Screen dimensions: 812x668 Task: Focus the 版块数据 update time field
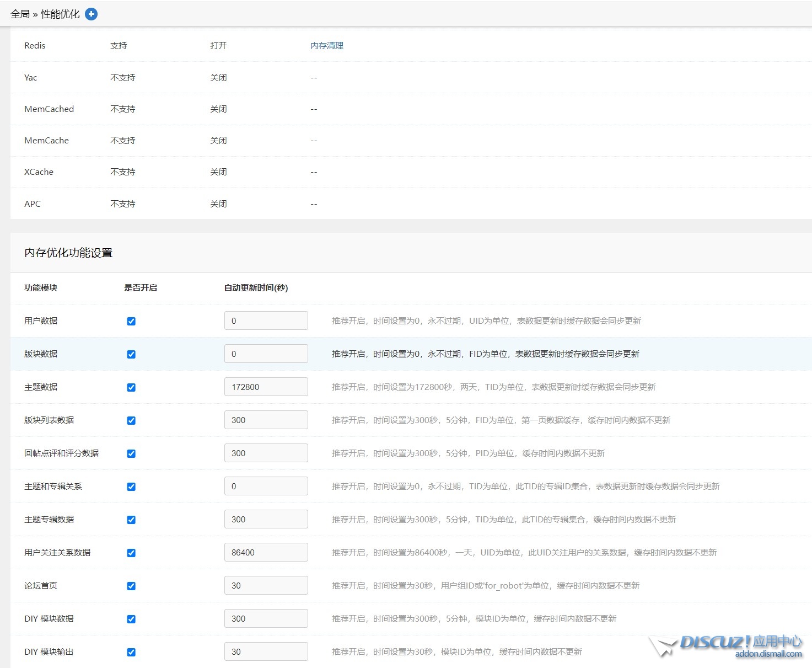266,354
